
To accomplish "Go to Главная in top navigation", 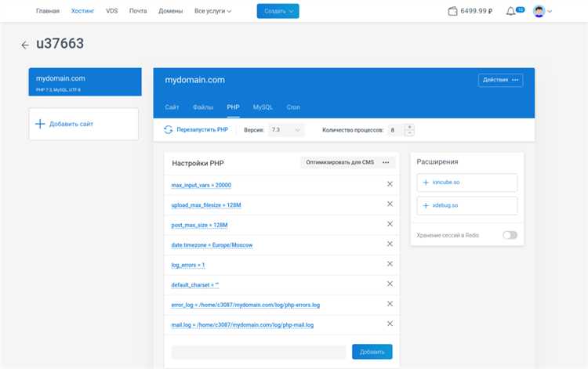I will [x=48, y=11].
